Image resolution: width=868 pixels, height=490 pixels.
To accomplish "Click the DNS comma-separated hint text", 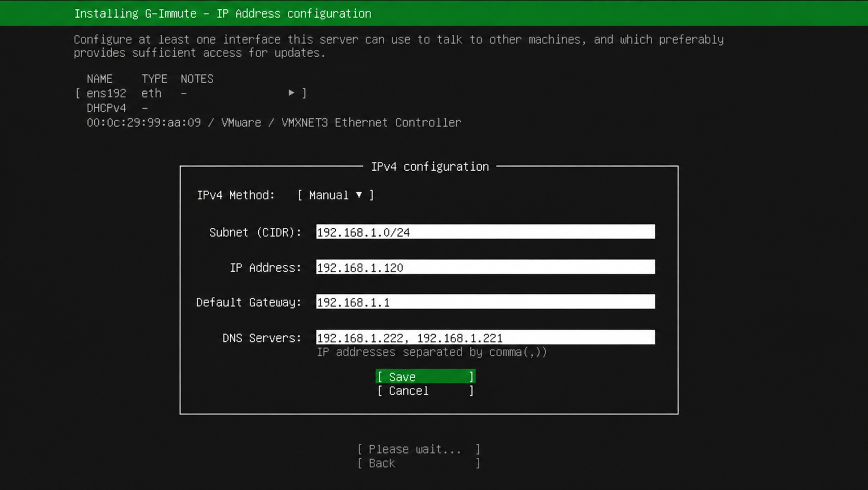I will 432,352.
